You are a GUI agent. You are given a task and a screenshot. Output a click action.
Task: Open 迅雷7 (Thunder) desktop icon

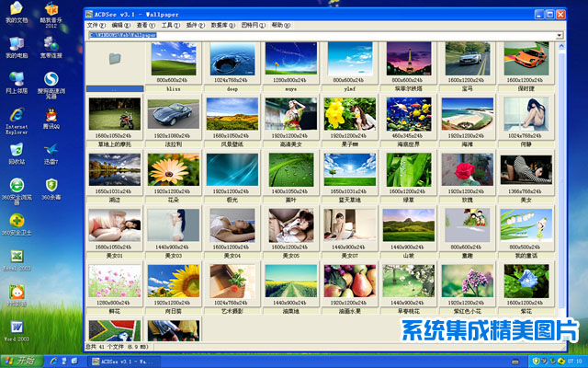click(51, 154)
